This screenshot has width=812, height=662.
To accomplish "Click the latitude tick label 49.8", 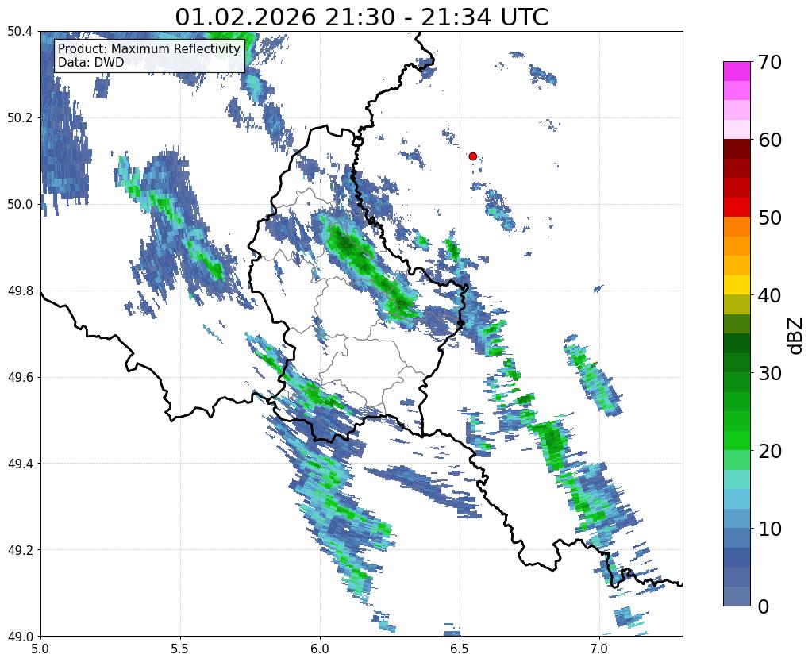I will (20, 291).
